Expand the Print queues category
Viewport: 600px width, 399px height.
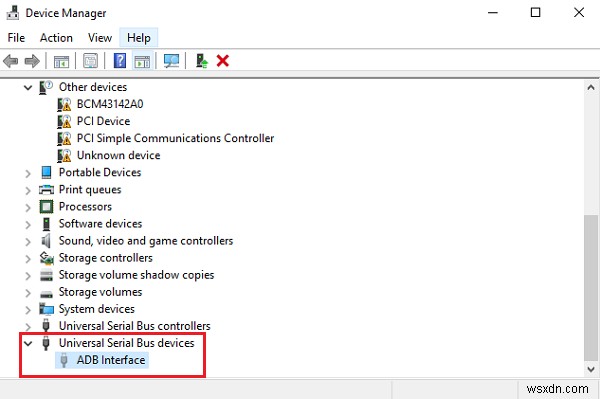28,191
